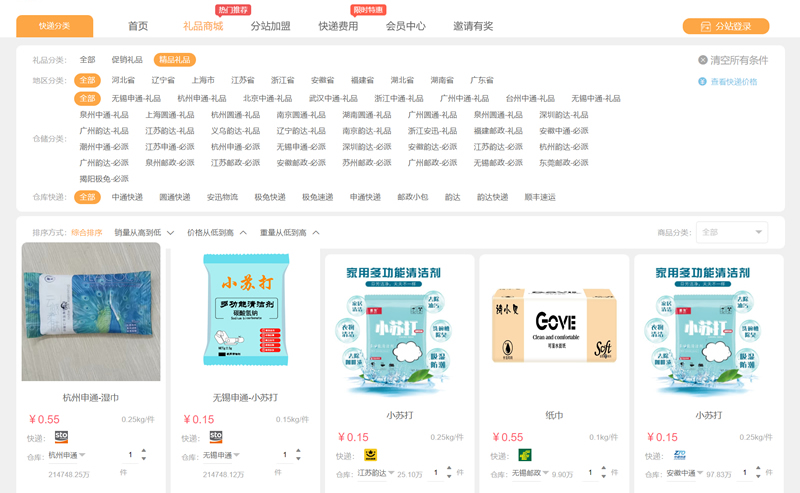Select 全部 in 地区分类 row
The image size is (800, 493).
coord(87,80)
